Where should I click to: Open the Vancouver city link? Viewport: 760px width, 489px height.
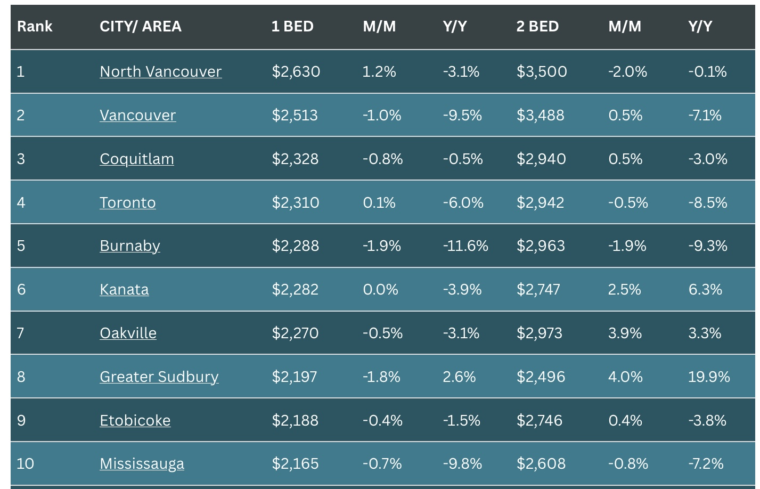coord(138,115)
